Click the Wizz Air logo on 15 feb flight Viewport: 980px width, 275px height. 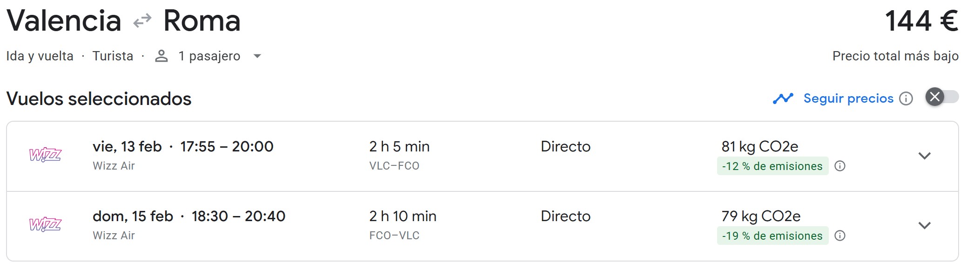pos(45,224)
